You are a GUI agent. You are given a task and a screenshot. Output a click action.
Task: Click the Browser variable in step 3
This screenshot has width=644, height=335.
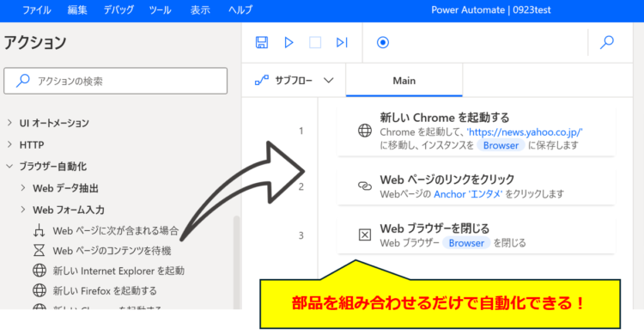pyautogui.click(x=466, y=243)
